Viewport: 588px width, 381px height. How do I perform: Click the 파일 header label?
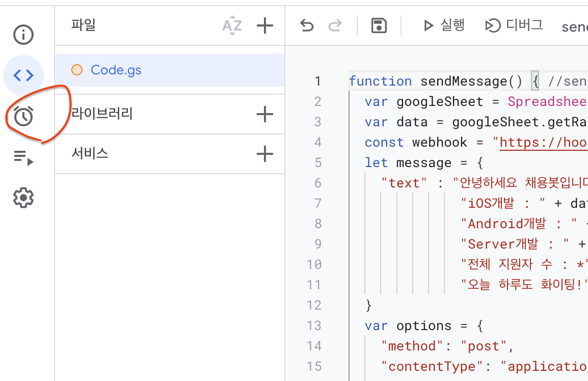[83, 25]
